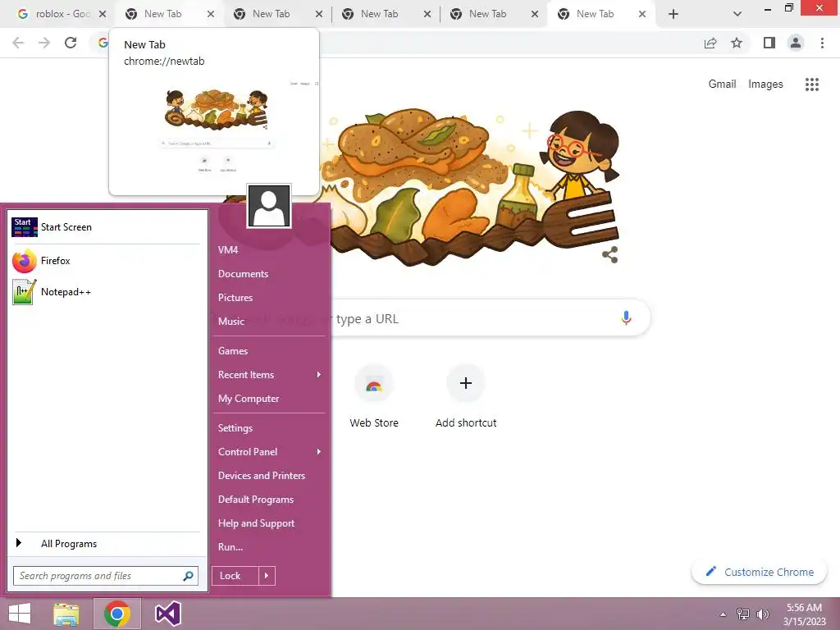This screenshot has width=840, height=630.
Task: Open Music from start menu
Action: coord(231,322)
